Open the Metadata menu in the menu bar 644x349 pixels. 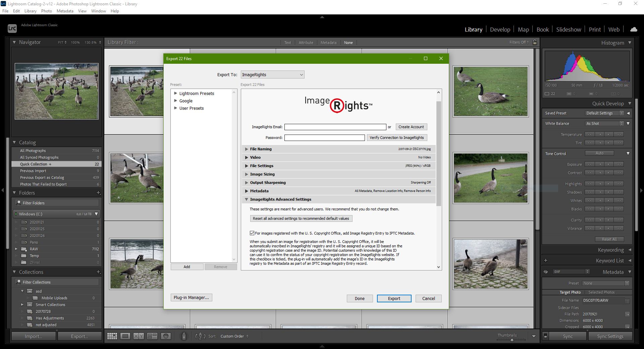(65, 11)
